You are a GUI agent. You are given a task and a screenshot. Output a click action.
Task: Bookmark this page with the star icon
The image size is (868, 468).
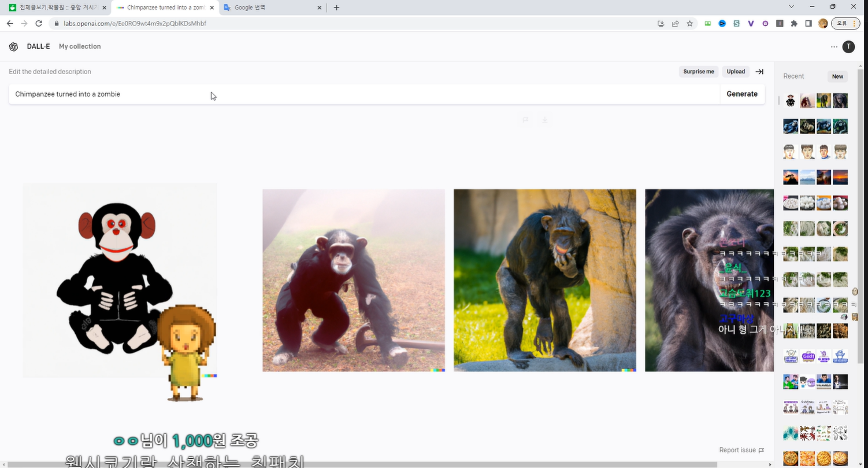click(x=689, y=24)
